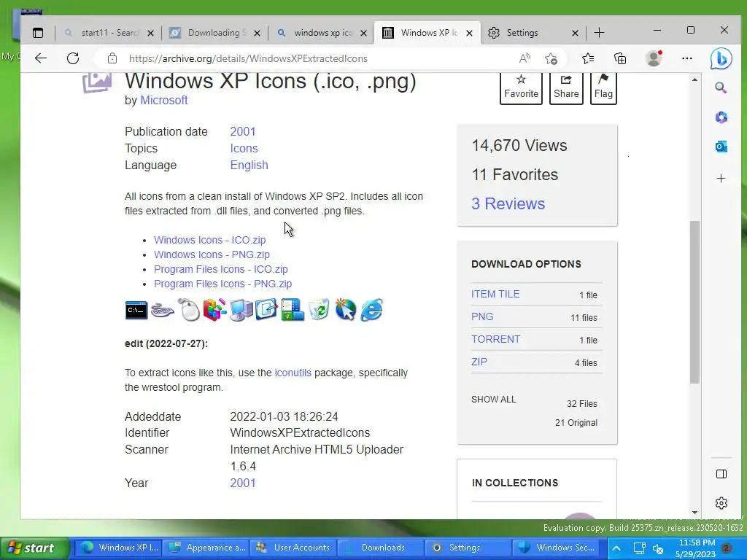This screenshot has width=747, height=560.
Task: Open the icoutils package link
Action: (x=293, y=373)
